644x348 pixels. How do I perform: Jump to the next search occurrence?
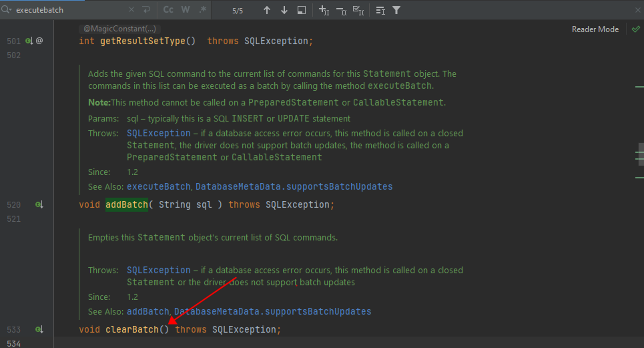[284, 10]
